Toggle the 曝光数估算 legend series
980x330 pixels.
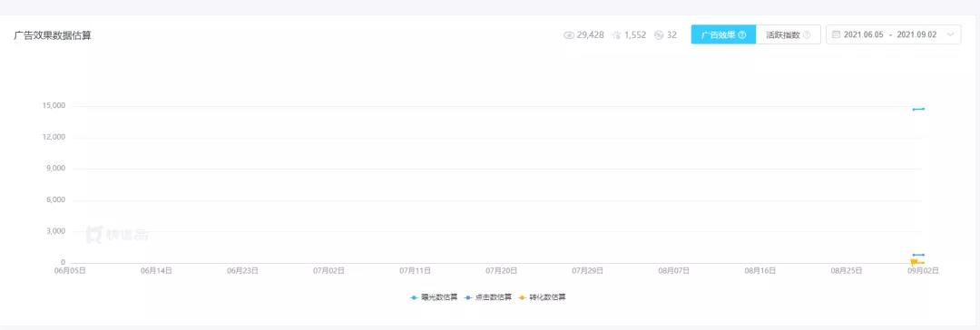pyautogui.click(x=434, y=297)
